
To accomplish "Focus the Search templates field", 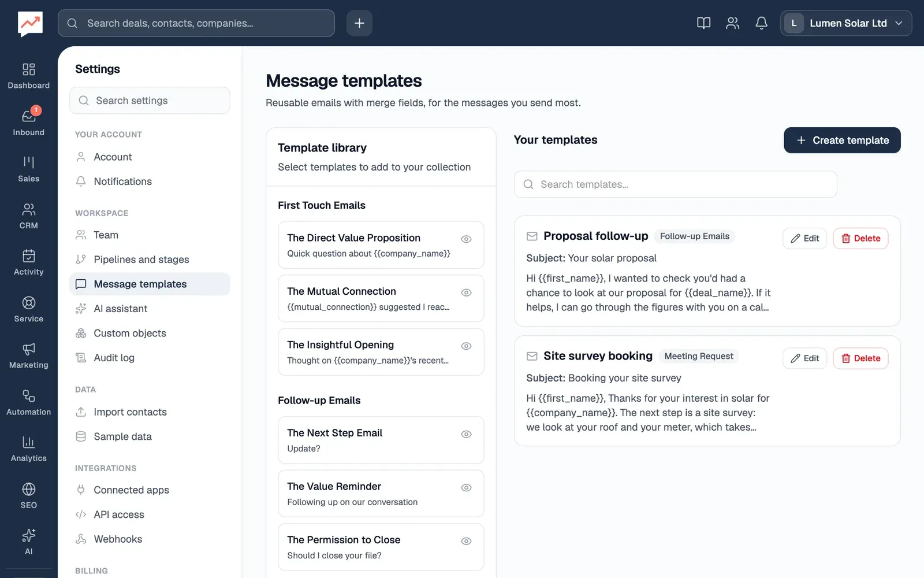I will 675,184.
